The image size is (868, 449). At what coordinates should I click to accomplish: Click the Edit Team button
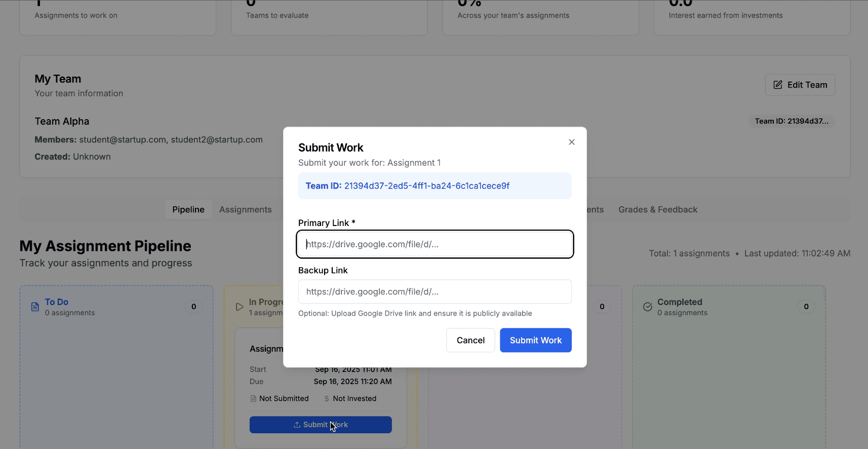(x=800, y=85)
